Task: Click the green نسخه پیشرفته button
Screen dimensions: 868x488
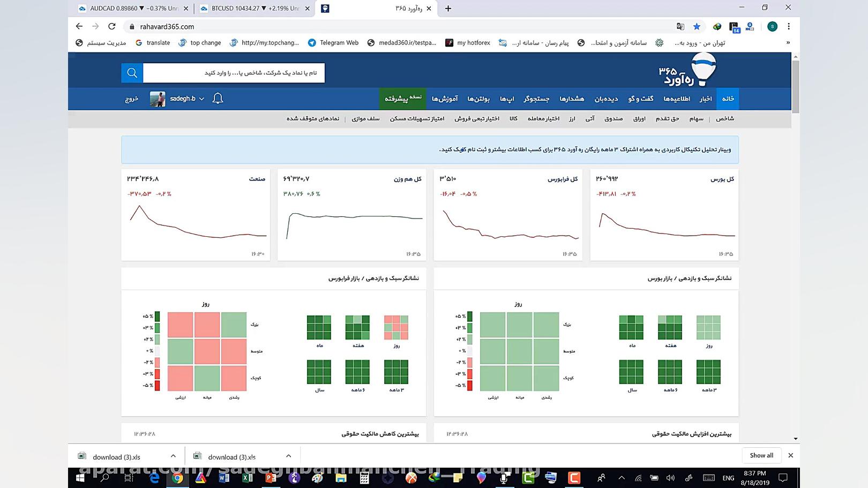Action: (403, 99)
